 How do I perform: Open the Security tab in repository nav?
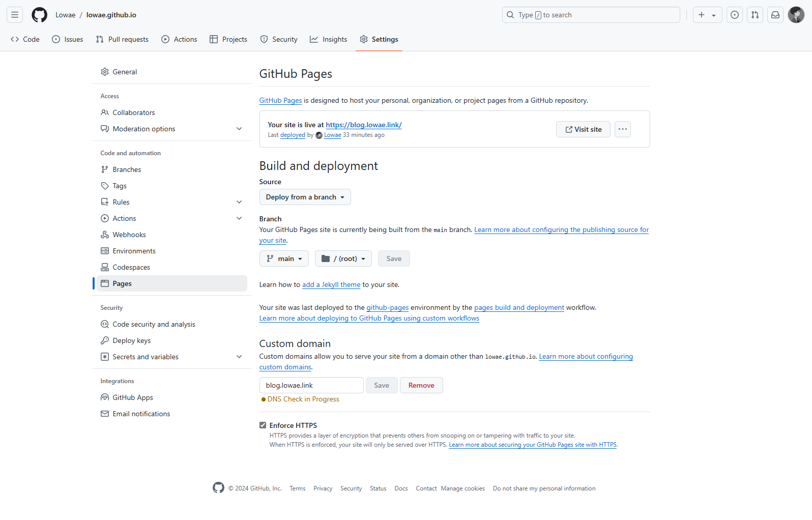(x=279, y=39)
